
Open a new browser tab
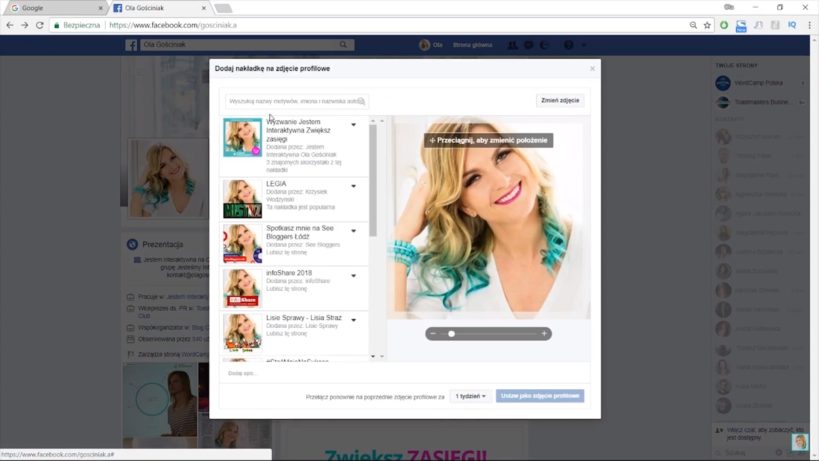(223, 8)
